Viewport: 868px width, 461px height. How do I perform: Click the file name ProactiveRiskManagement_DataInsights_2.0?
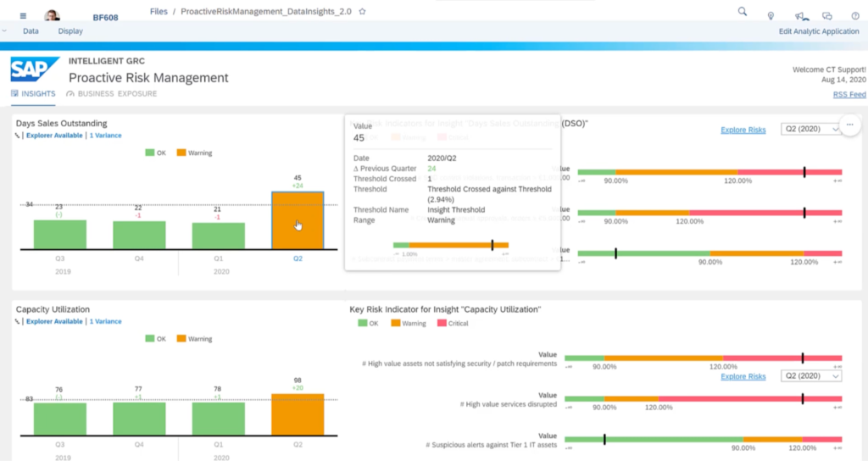(x=265, y=11)
